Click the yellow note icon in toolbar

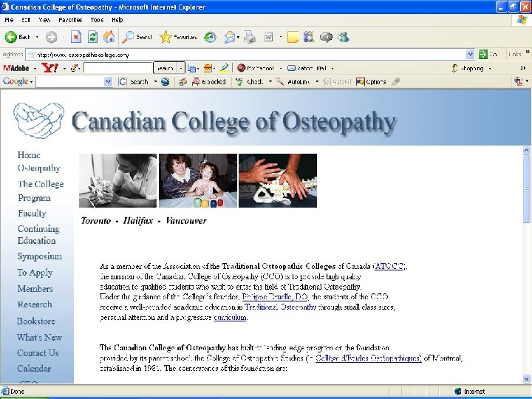click(x=293, y=37)
